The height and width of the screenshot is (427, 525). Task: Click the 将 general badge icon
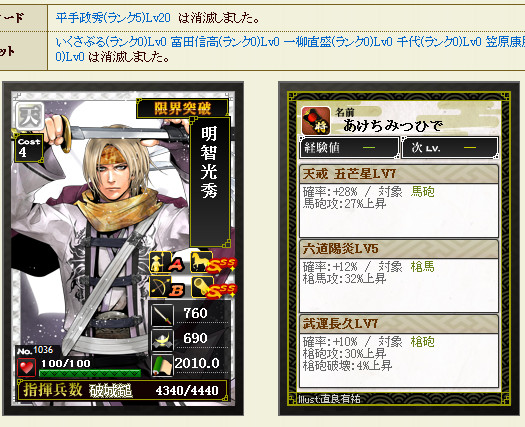[316, 121]
